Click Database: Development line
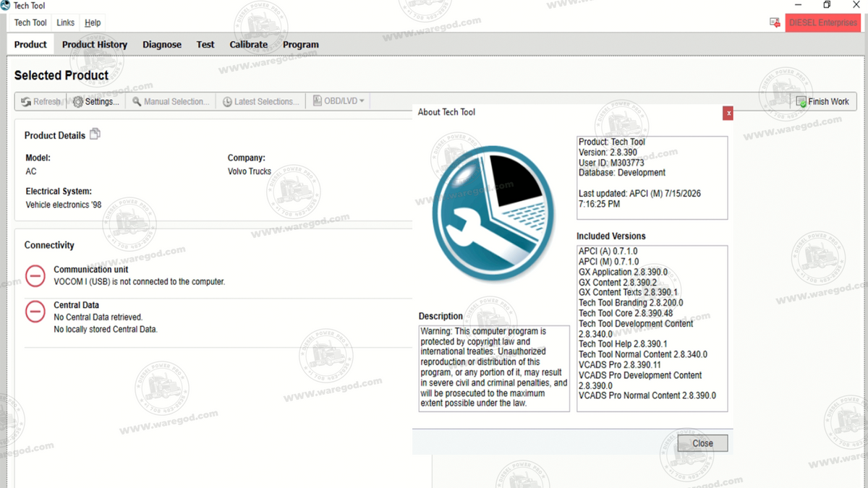Viewport: 868px width, 488px height. pyautogui.click(x=622, y=173)
